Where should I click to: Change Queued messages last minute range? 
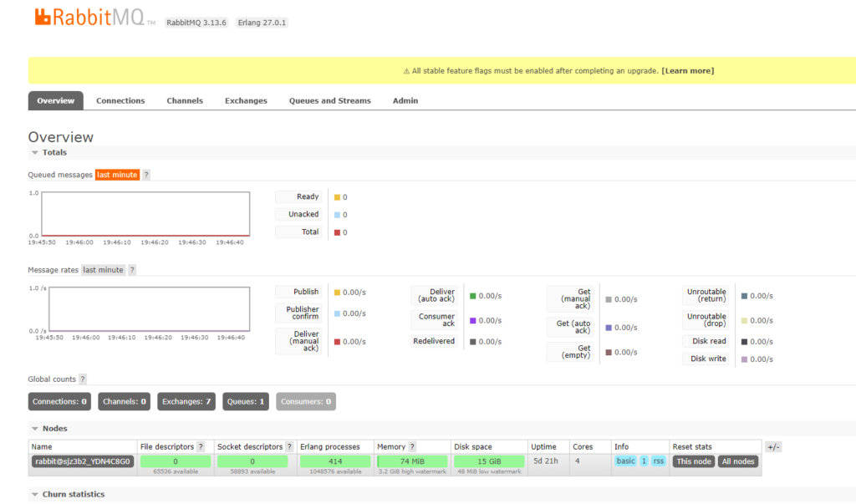coord(117,175)
